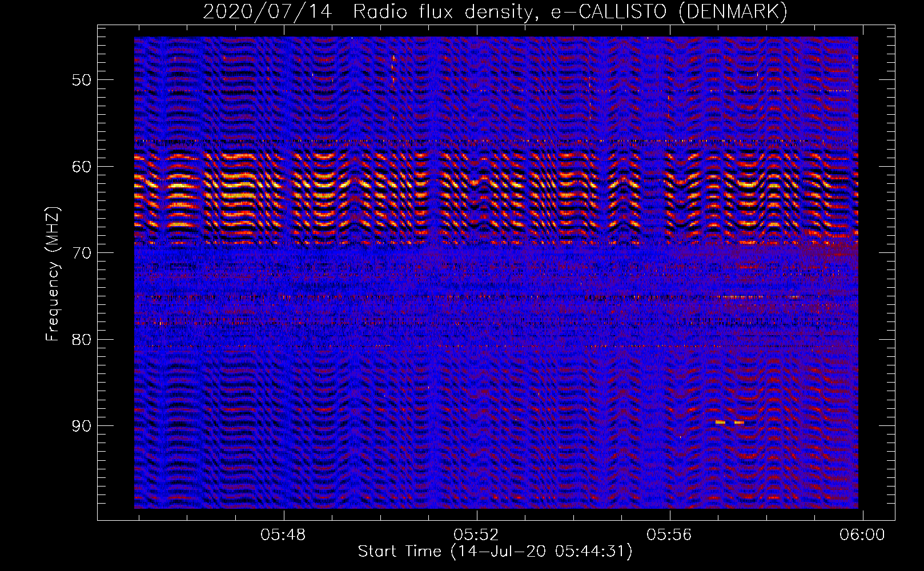Click the '50' frequency tick label

(x=82, y=80)
